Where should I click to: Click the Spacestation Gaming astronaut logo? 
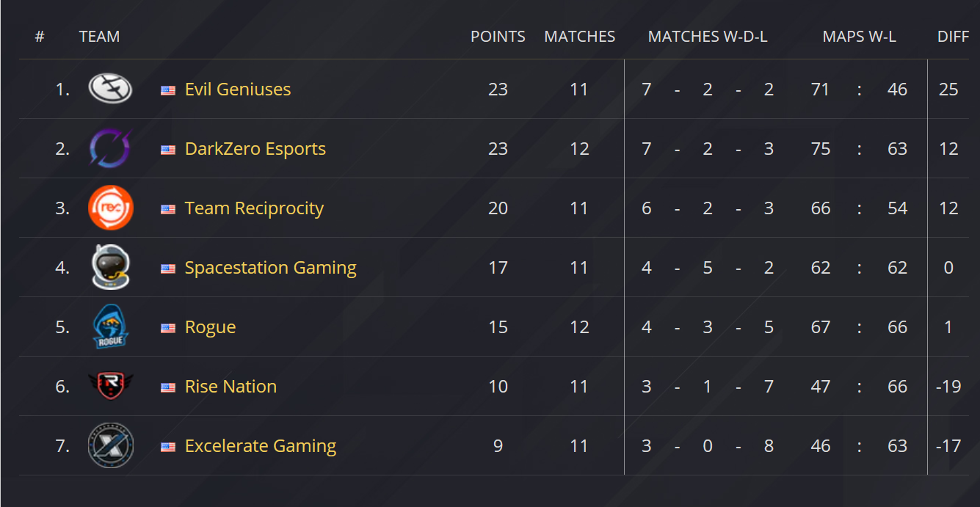pyautogui.click(x=110, y=268)
